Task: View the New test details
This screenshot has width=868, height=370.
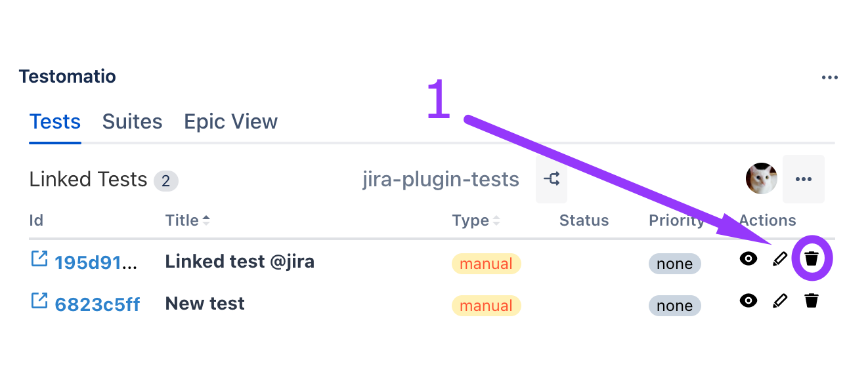Action: (x=748, y=300)
